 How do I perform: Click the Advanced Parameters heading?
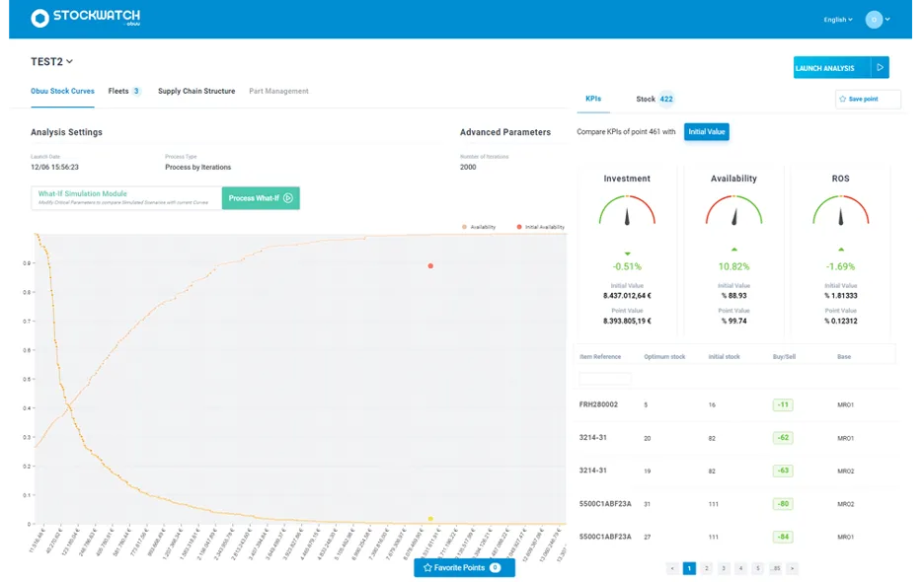tap(505, 132)
